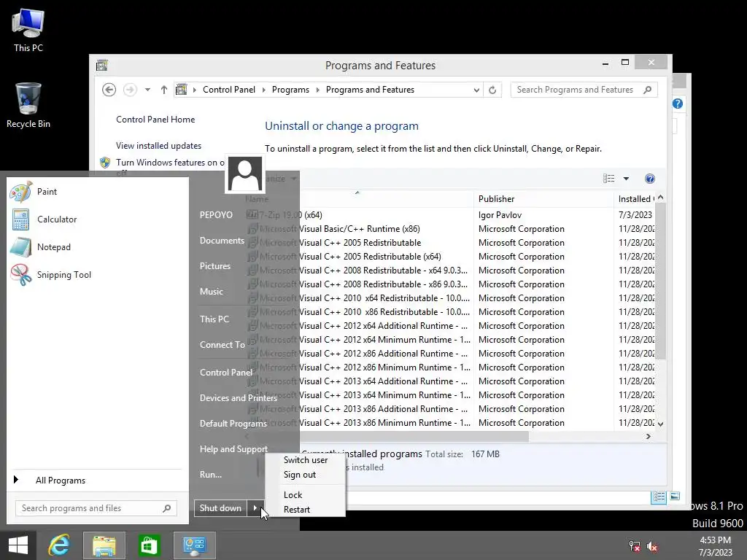Select Restart from the power menu
Image resolution: width=747 pixels, height=560 pixels.
pos(297,510)
